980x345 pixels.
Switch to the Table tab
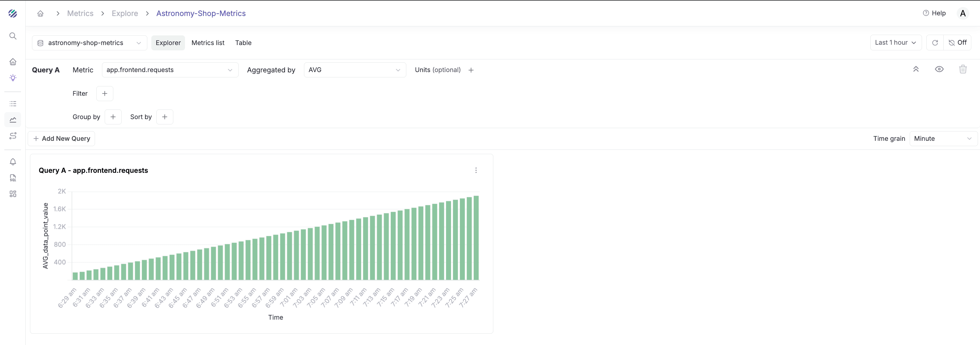243,43
